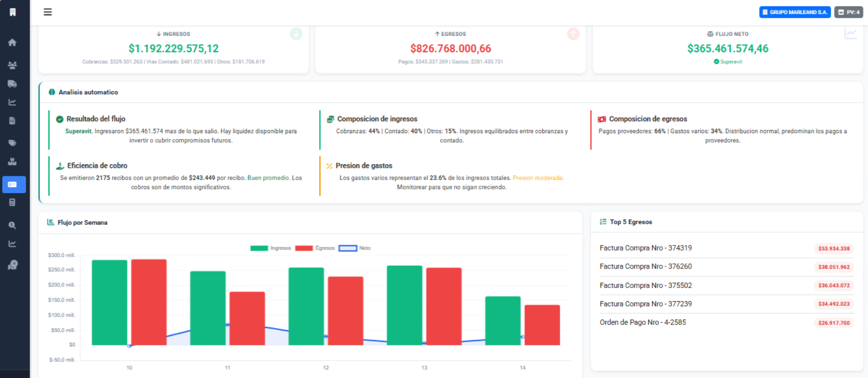This screenshot has width=868, height=378.
Task: Click the $1.192.229.575,12 ingresos total
Action: [174, 48]
